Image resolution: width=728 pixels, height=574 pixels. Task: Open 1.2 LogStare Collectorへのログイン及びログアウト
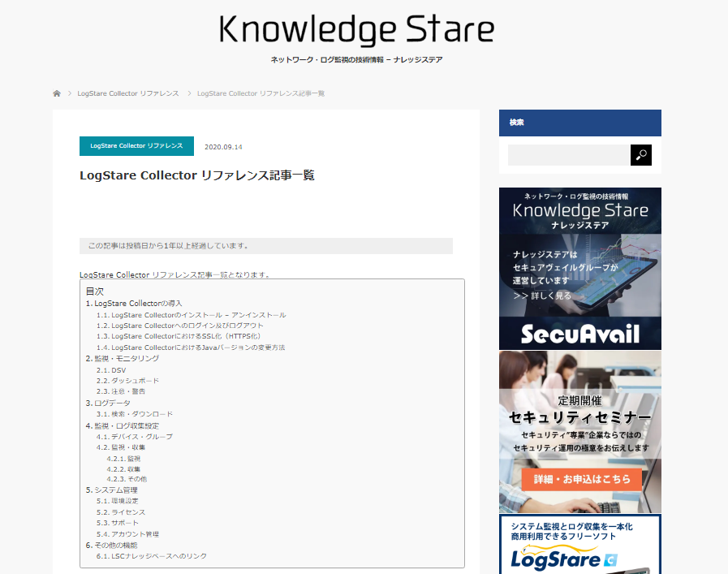[180, 326]
